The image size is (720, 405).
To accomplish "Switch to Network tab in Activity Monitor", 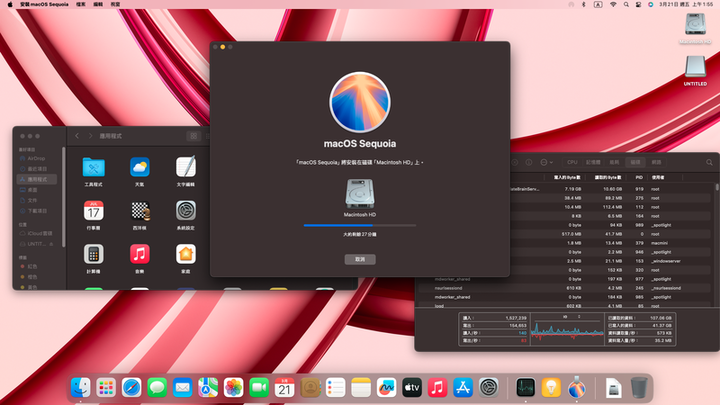I will [657, 162].
